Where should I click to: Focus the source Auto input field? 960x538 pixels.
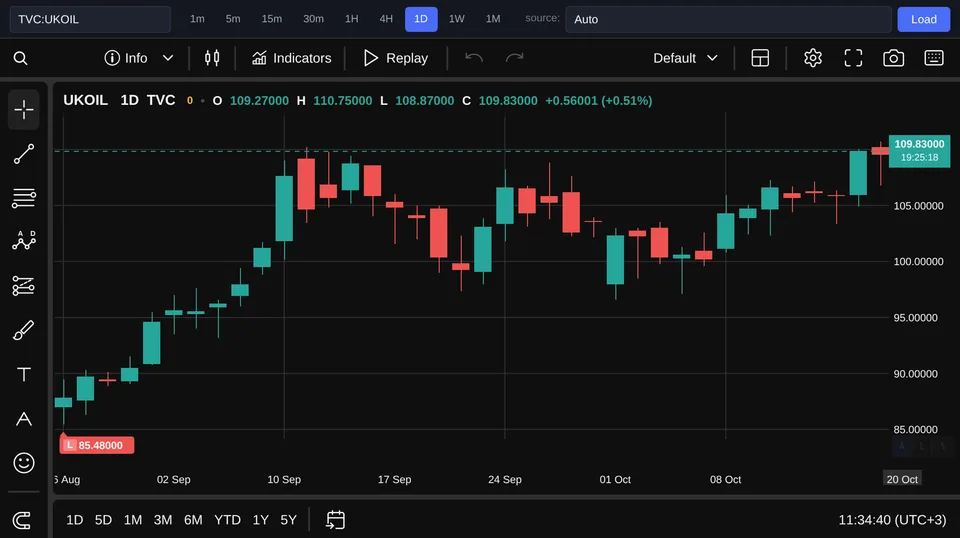pos(728,19)
